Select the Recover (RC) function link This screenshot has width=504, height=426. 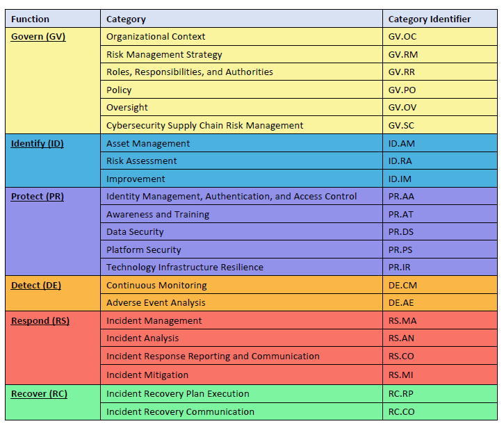click(x=39, y=394)
